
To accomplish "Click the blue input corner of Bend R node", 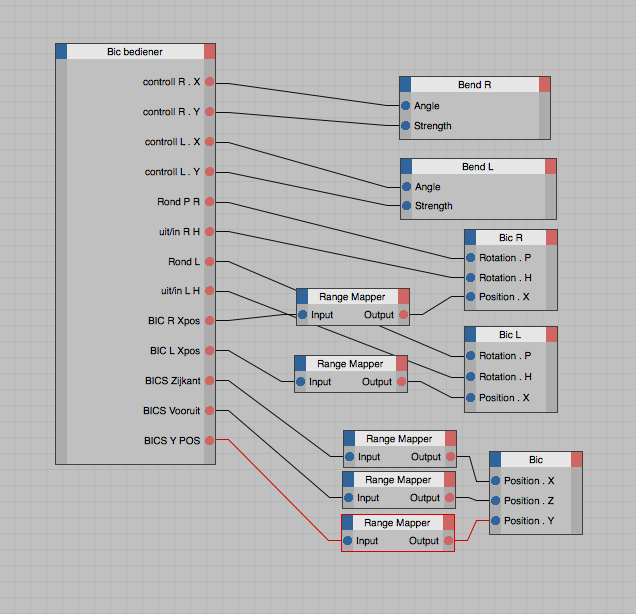I will tap(405, 84).
